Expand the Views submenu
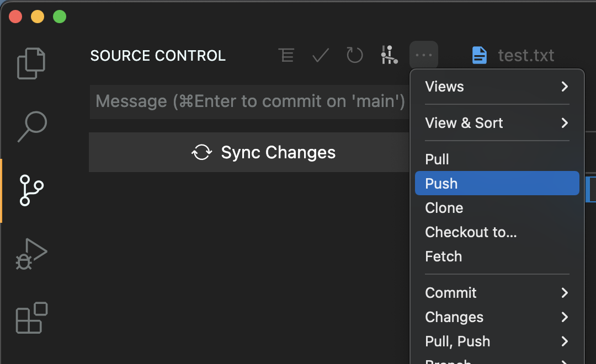This screenshot has height=364, width=596. (x=497, y=87)
